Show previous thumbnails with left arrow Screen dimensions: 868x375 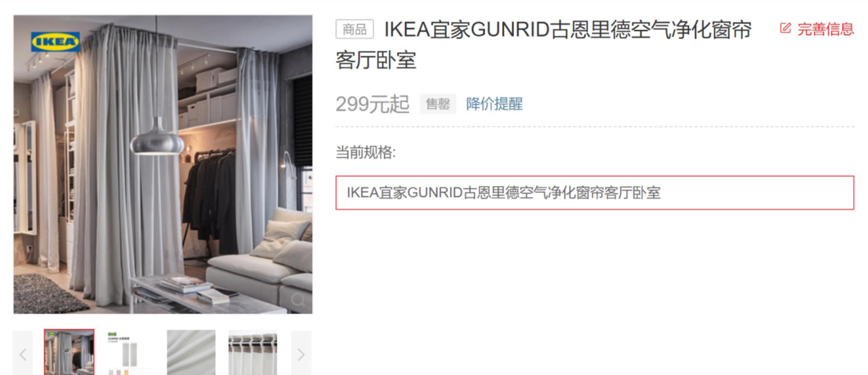point(23,354)
